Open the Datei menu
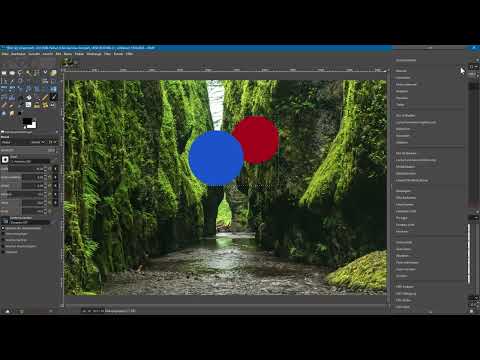Screen dimensions: 480x360 [5, 54]
